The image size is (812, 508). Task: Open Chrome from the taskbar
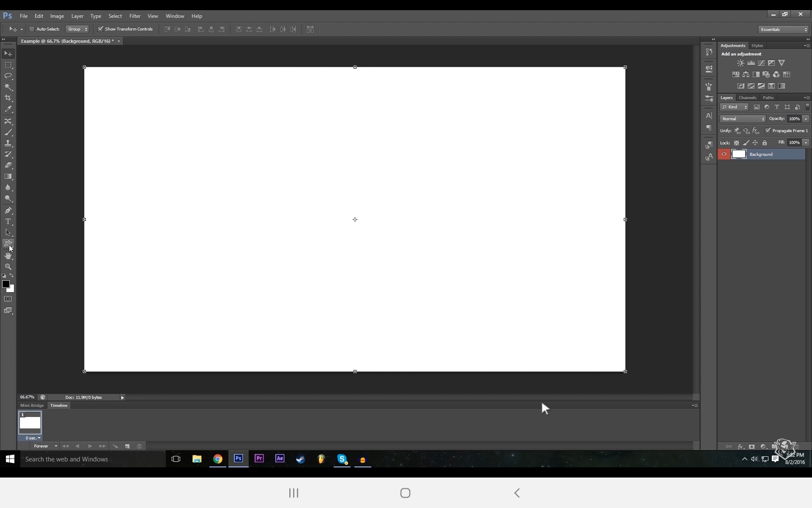(218, 459)
